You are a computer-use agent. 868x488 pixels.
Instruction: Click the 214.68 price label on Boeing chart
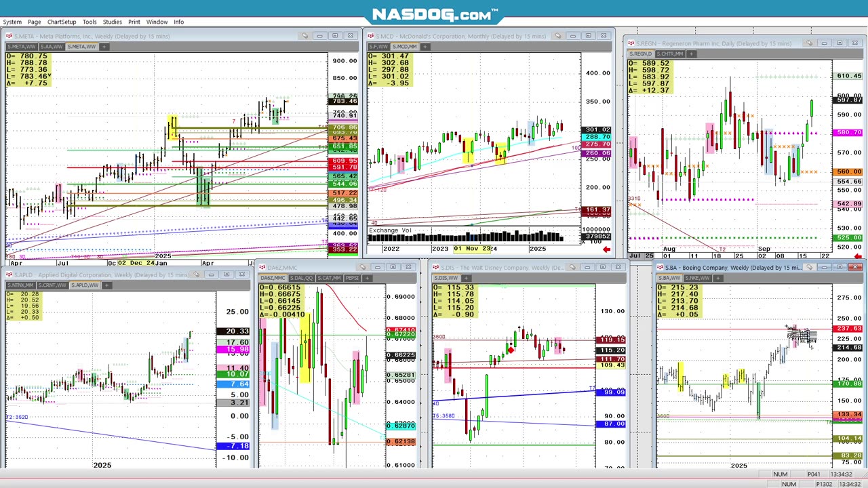tap(849, 348)
